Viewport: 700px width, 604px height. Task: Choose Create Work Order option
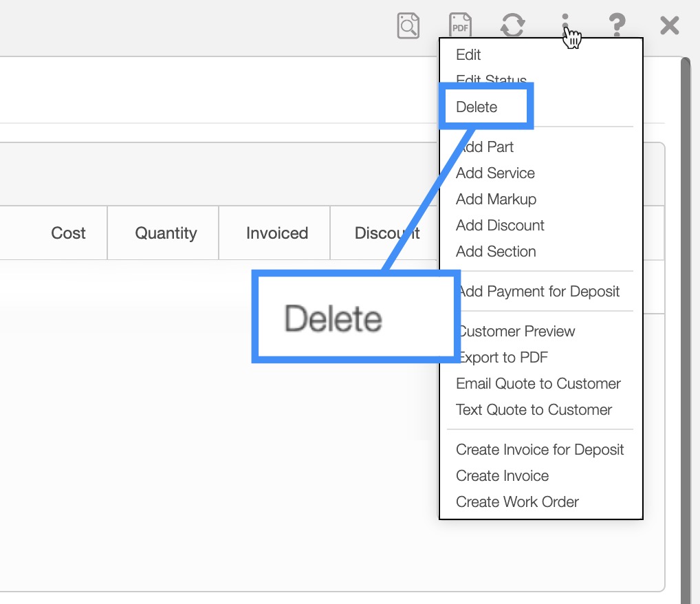pyautogui.click(x=517, y=502)
